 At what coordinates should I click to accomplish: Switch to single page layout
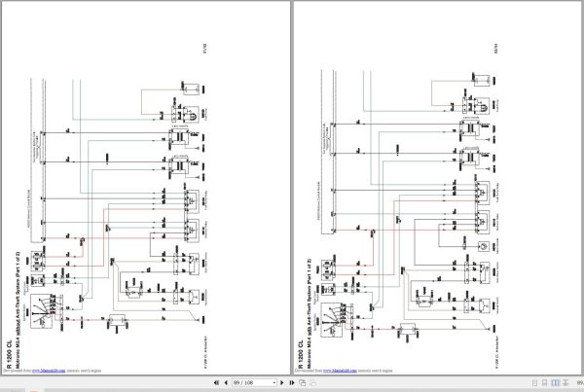(534, 382)
